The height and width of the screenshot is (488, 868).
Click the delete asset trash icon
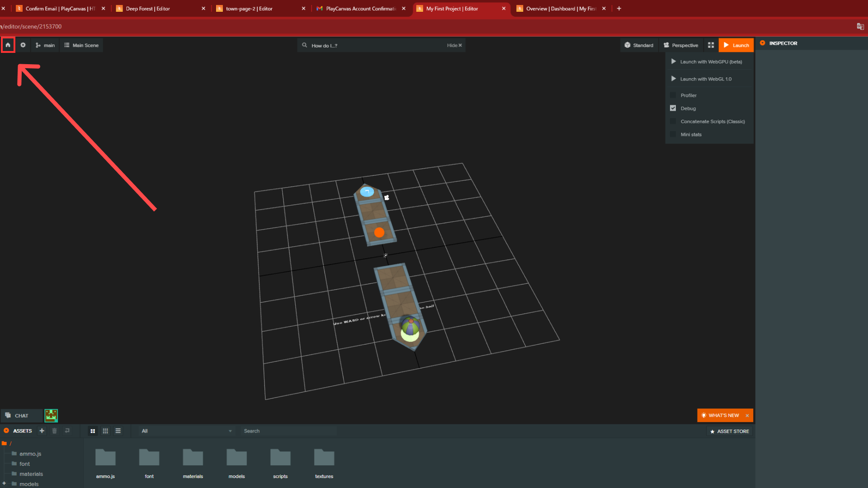pyautogui.click(x=55, y=431)
